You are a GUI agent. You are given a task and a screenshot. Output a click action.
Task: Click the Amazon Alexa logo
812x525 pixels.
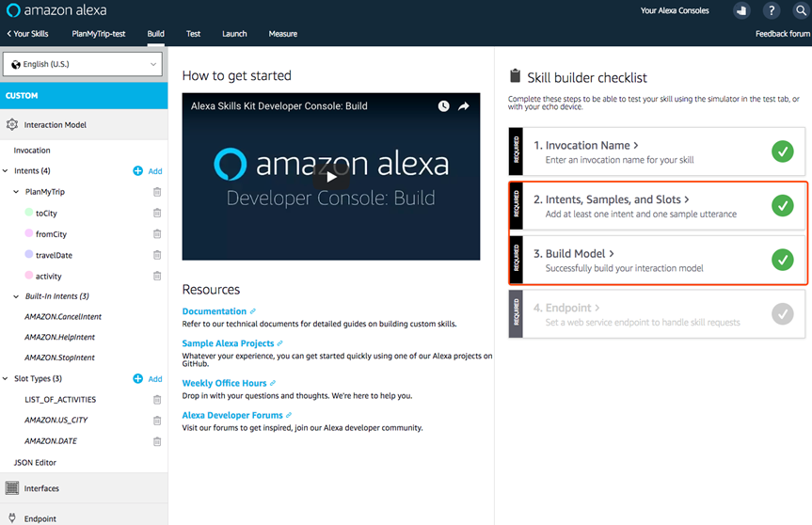pos(56,10)
